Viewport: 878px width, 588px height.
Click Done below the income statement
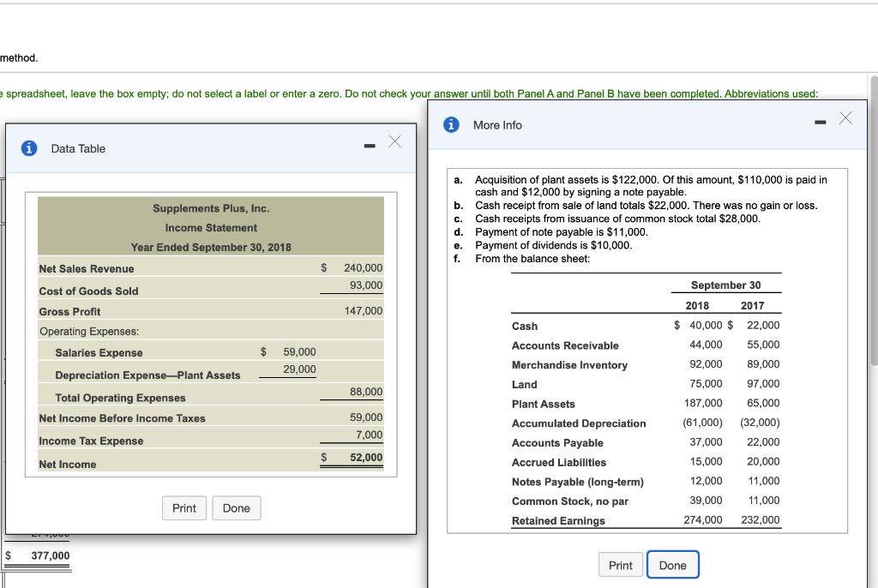(236, 508)
